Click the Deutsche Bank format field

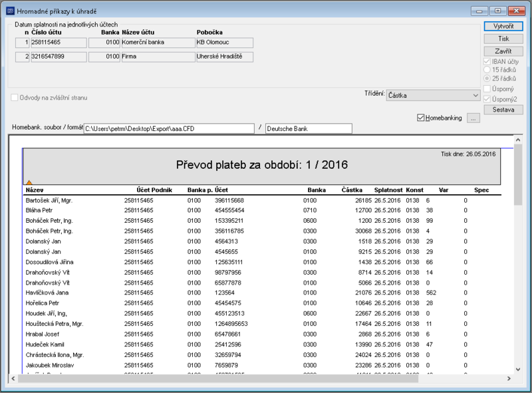pos(309,128)
